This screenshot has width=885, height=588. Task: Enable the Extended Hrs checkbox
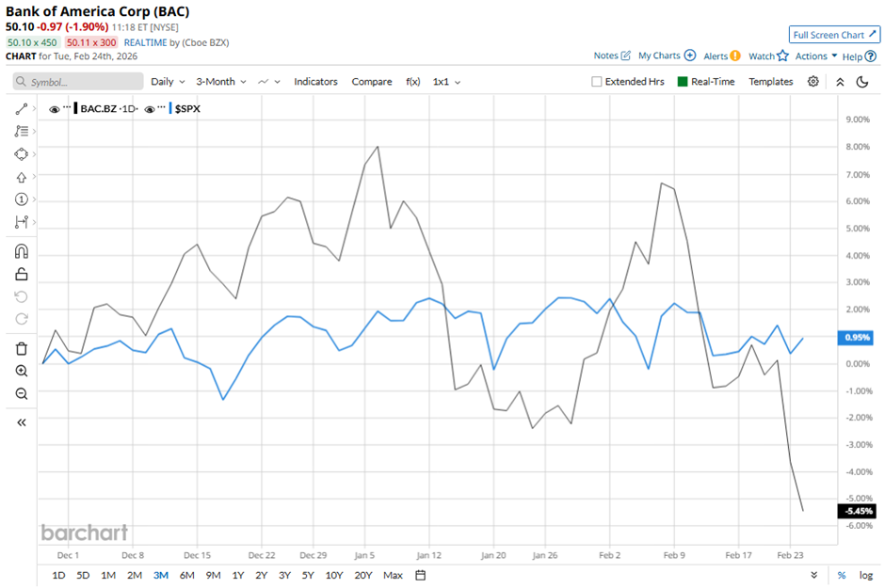[597, 82]
